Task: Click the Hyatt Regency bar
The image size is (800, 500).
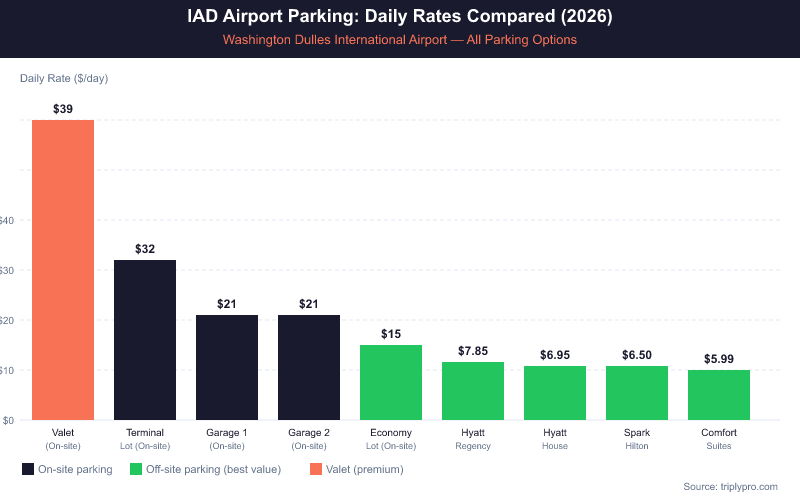Action: click(473, 391)
